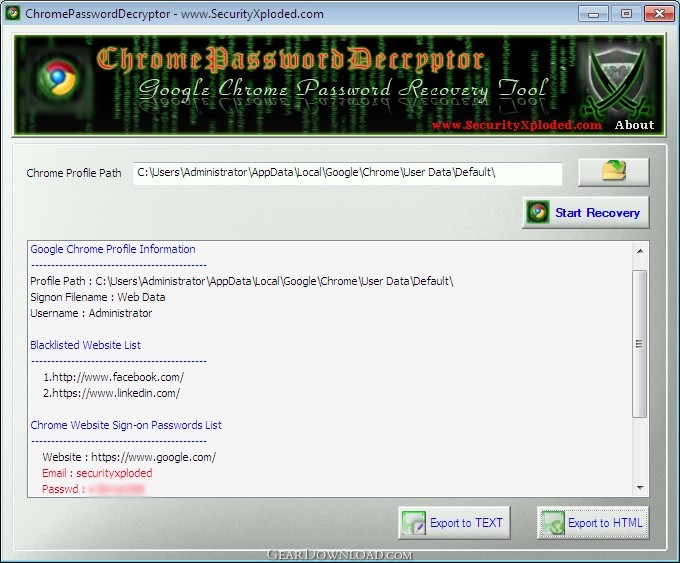Select 'Email : securityxploded' line
The width and height of the screenshot is (680, 563).
[x=97, y=473]
